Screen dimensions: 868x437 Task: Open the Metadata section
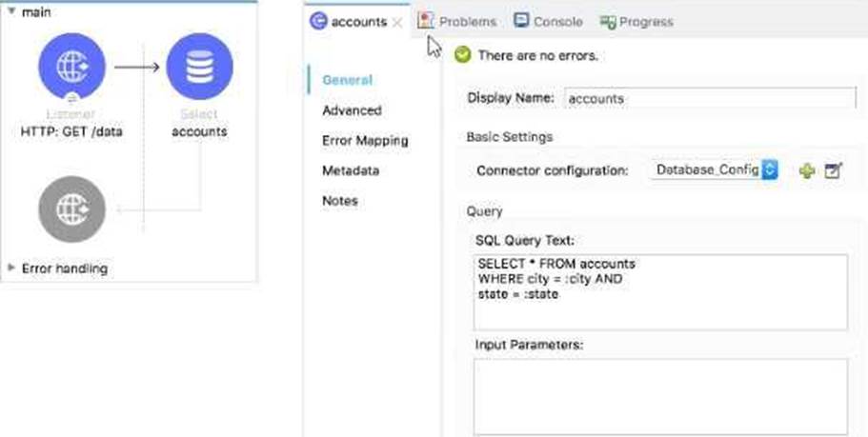point(350,170)
